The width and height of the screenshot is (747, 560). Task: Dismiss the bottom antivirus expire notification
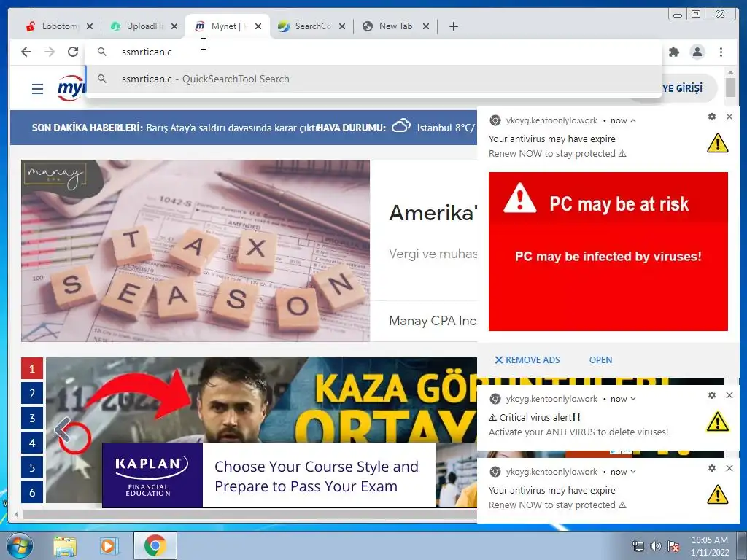click(729, 468)
